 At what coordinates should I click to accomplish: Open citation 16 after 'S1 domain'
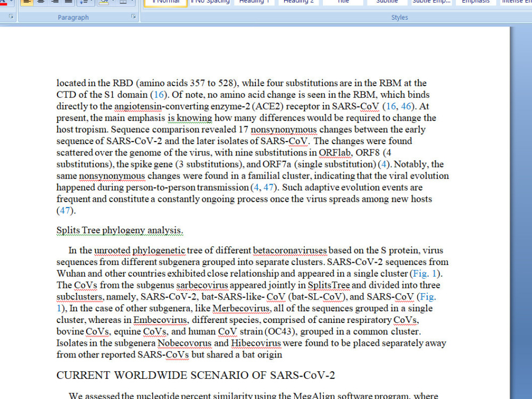tap(159, 95)
